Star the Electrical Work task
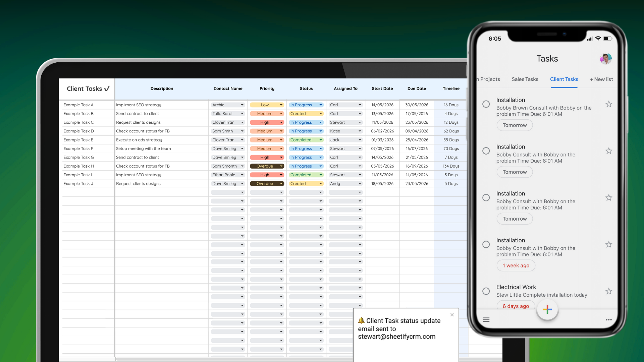 click(608, 291)
